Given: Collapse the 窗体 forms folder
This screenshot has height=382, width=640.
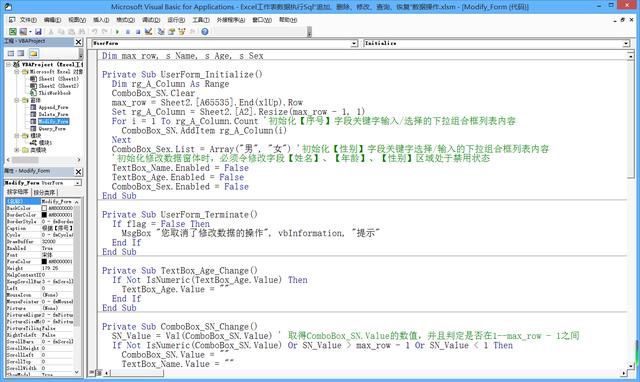Looking at the screenshot, I should (x=17, y=100).
